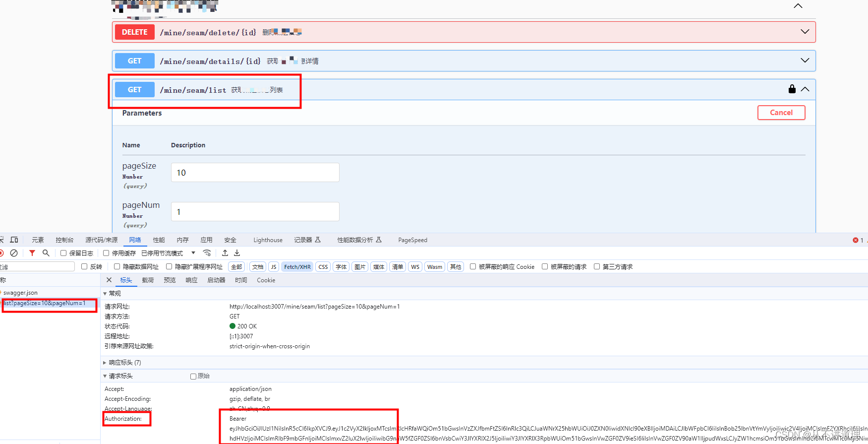Check the 被屏蔽的请求 checkbox

pyautogui.click(x=545, y=266)
